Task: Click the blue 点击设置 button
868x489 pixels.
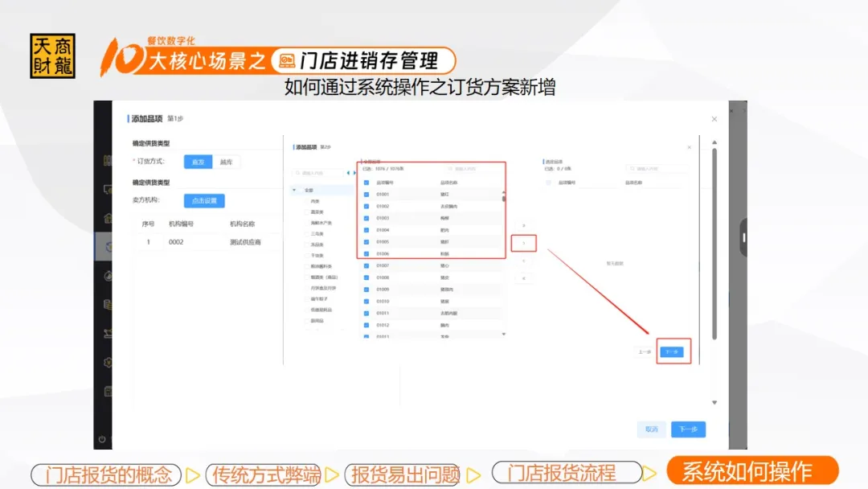Action: pyautogui.click(x=204, y=200)
